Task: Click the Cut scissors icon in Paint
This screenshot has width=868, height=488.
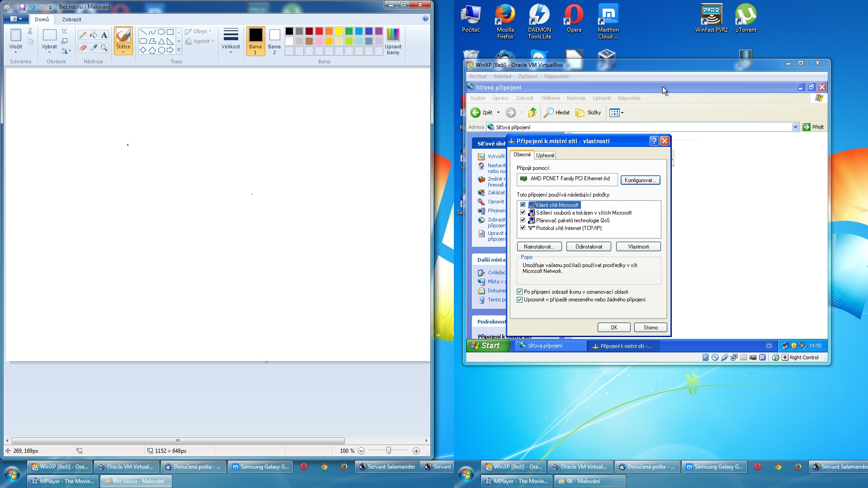Action: click(x=30, y=31)
